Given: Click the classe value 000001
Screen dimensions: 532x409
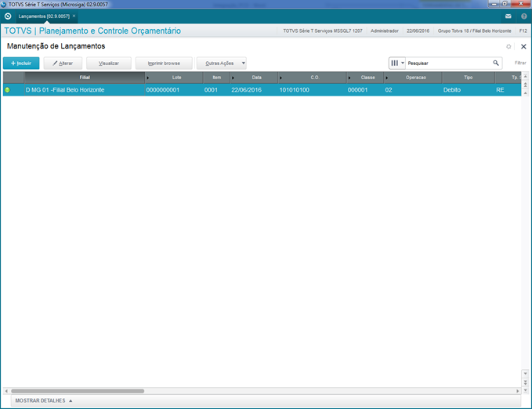Looking at the screenshot, I should pyautogui.click(x=357, y=90).
